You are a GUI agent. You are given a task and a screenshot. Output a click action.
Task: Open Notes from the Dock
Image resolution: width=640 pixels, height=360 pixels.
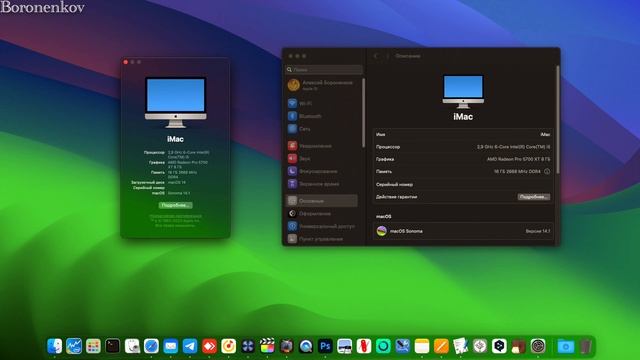pyautogui.click(x=422, y=347)
